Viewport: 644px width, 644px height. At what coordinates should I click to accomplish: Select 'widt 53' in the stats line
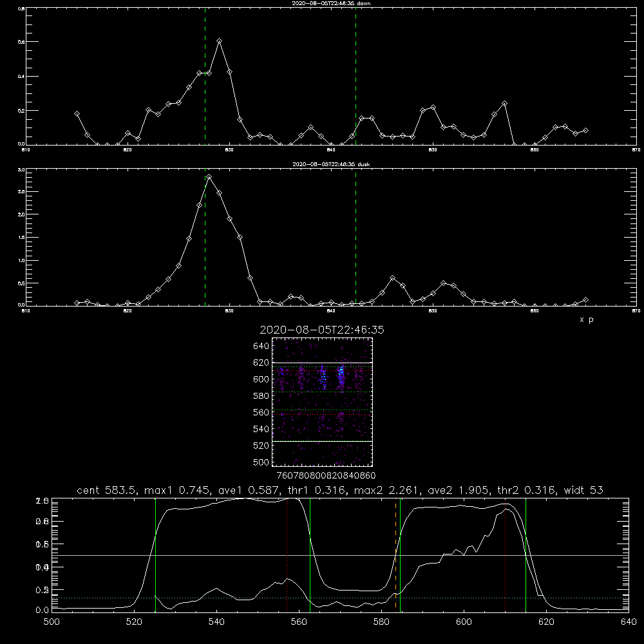(583, 490)
